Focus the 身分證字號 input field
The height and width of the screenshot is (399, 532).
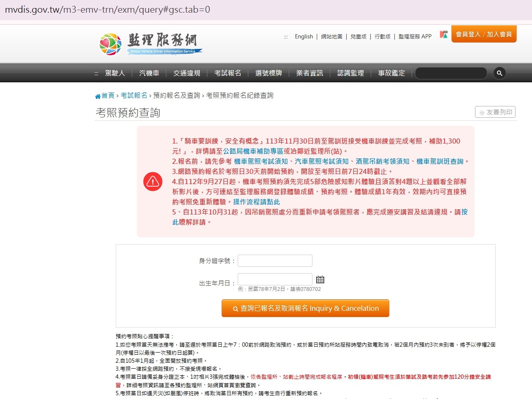(x=275, y=261)
